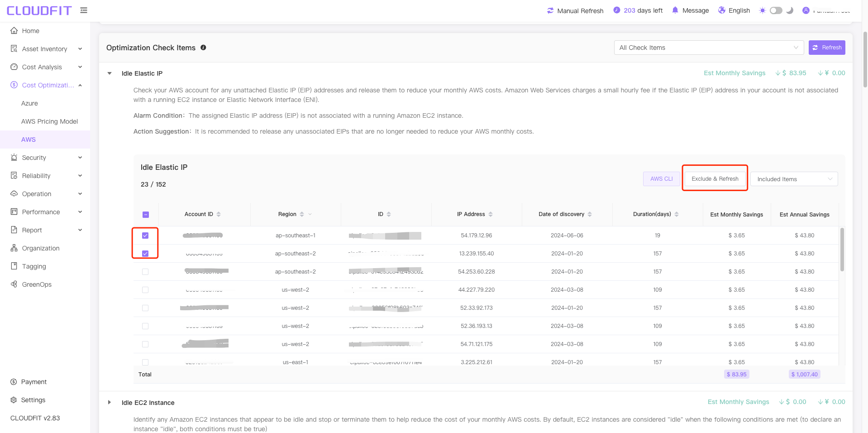Check the 44.227.79.220 row checkbox
This screenshot has height=433, width=868.
click(145, 290)
